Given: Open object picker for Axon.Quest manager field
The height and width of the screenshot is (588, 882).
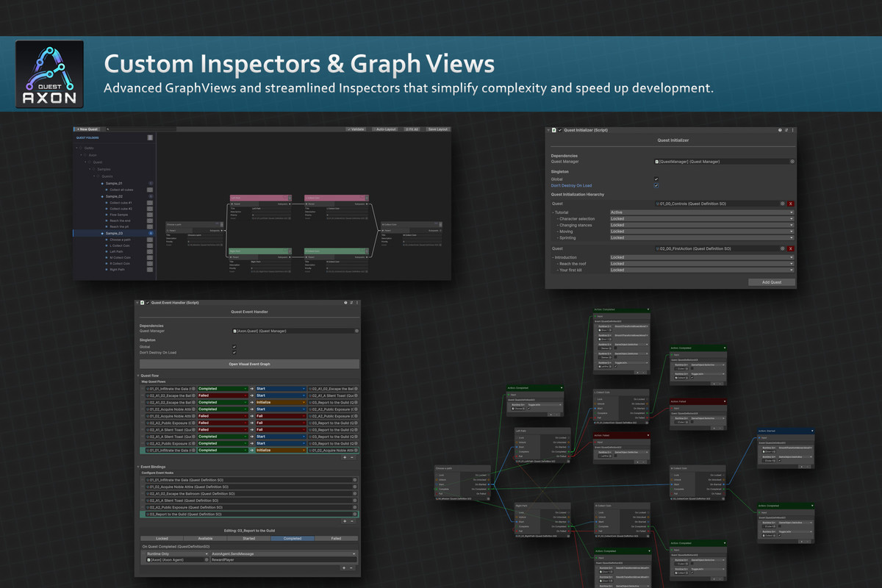Looking at the screenshot, I should [x=356, y=331].
